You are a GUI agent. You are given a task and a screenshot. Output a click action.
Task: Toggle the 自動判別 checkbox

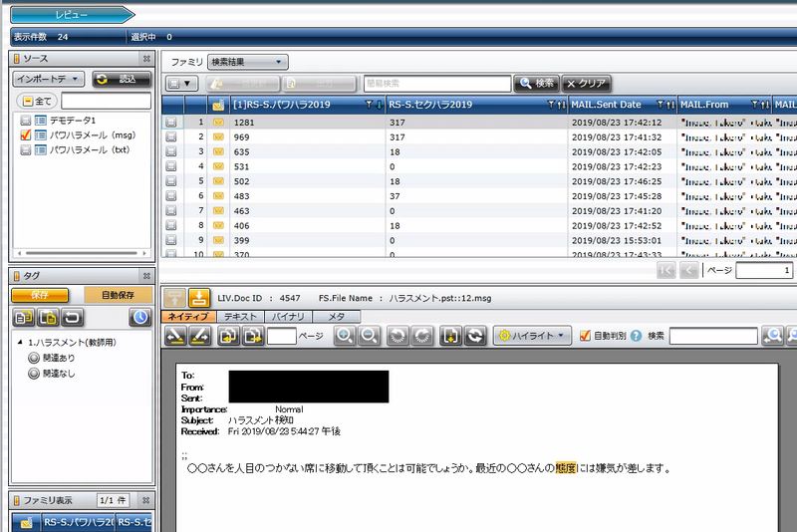coord(585,336)
